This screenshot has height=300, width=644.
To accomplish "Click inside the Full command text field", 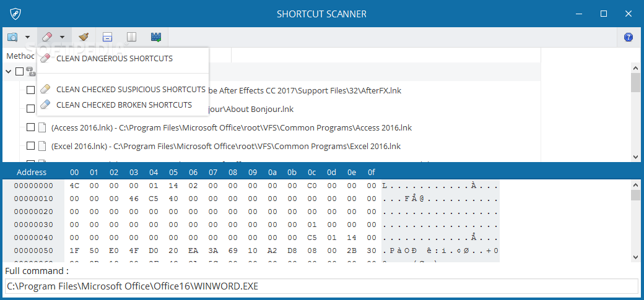I will click(x=322, y=286).
